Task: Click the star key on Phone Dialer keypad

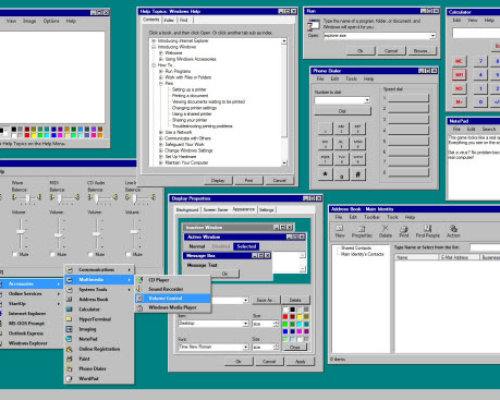Action: pos(325,174)
